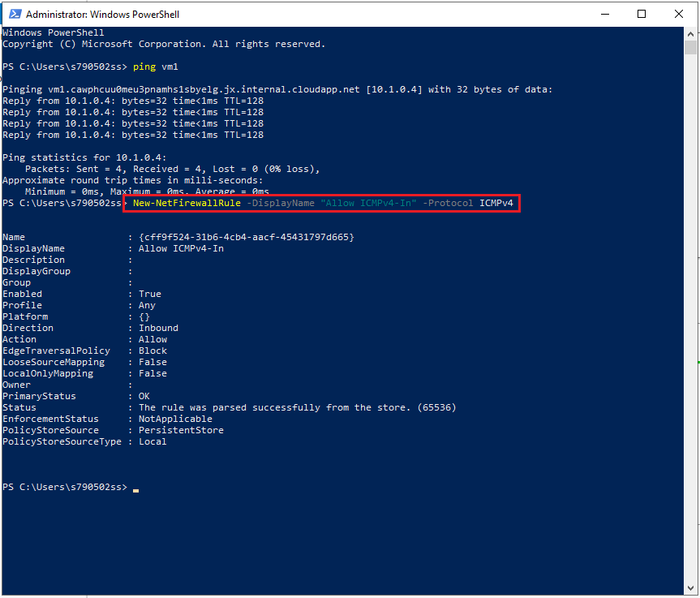Click the 'OK' PrimaryStatus value
The image size is (700, 598).
[144, 396]
